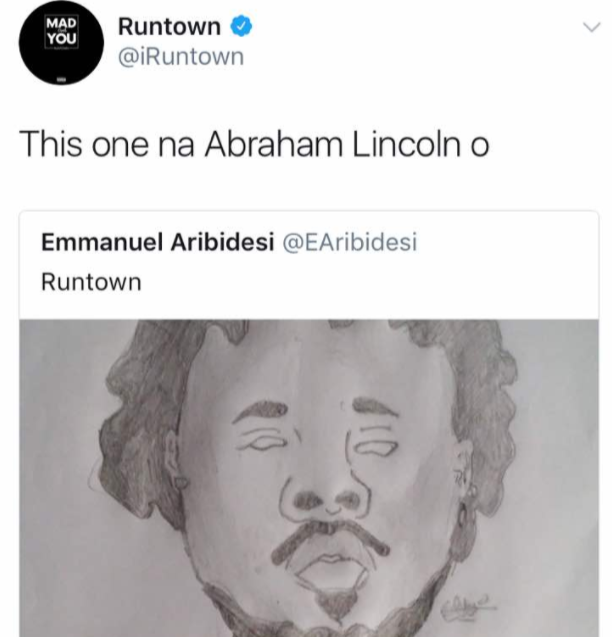Expand the tweet options chevron
The height and width of the screenshot is (637, 612).
point(591,27)
